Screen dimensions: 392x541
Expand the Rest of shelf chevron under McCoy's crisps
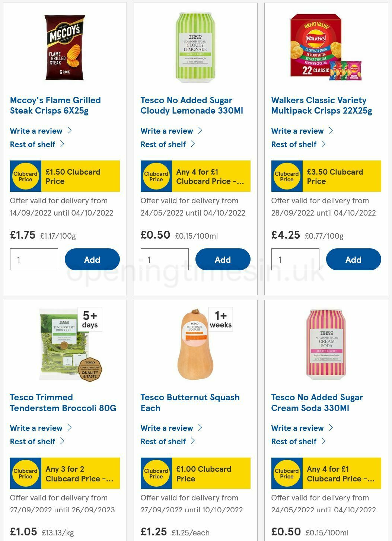(62, 144)
